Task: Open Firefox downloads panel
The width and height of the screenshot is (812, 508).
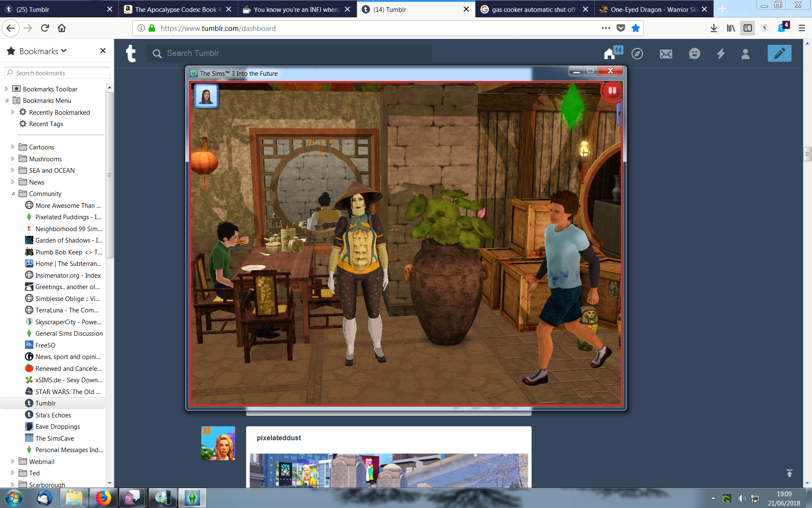Action: tap(713, 28)
